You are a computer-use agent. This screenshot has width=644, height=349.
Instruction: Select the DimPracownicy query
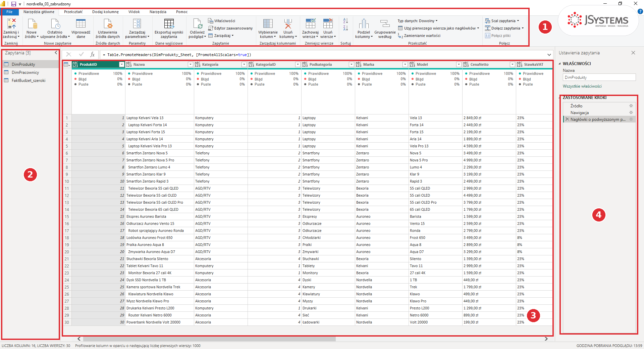click(30, 72)
